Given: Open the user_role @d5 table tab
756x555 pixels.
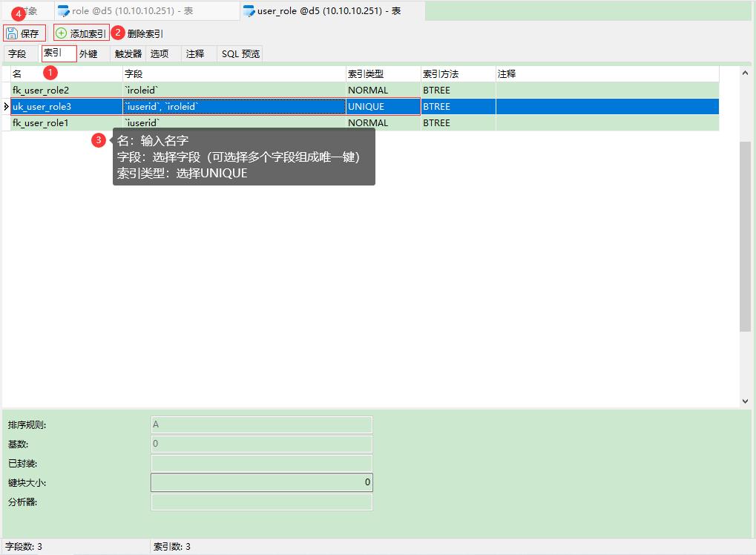Looking at the screenshot, I should 332,10.
